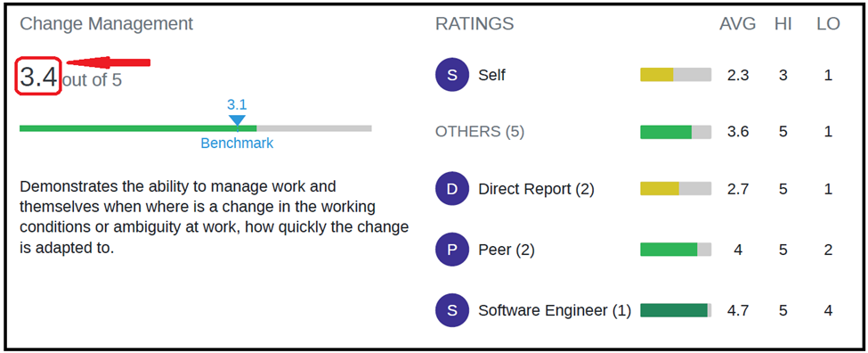The height and width of the screenshot is (353, 868).
Task: Select the Direct Report yellow rating bar
Action: (x=676, y=189)
